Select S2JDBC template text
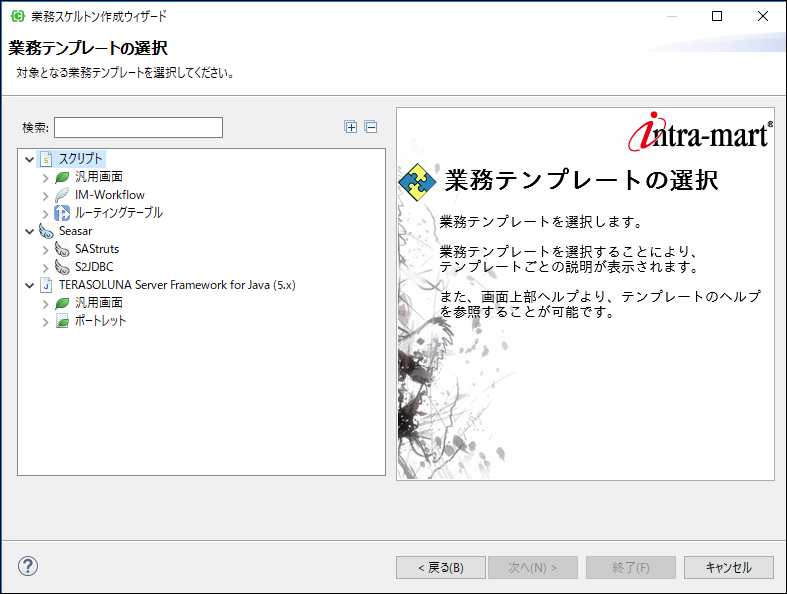The image size is (787, 594). tap(94, 267)
